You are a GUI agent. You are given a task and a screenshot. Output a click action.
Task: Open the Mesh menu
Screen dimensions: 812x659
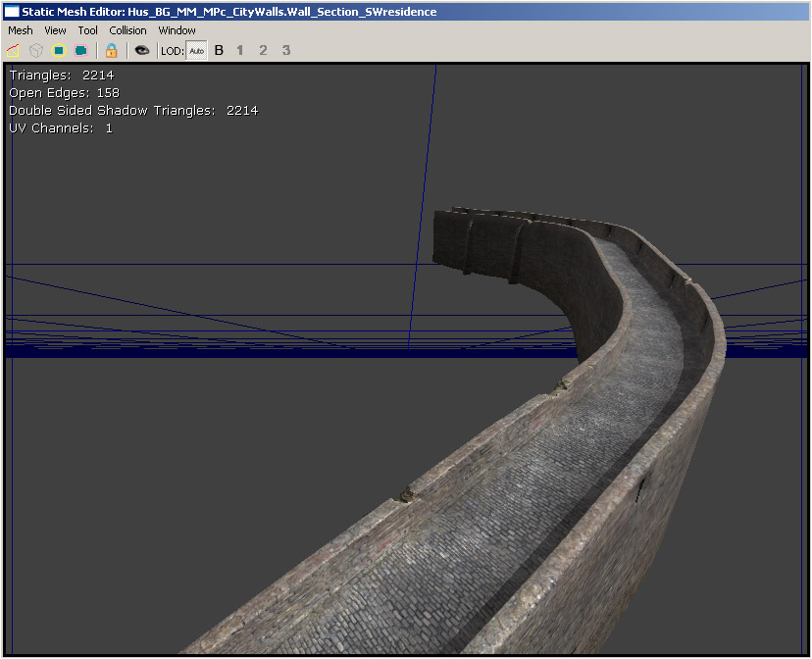pos(21,30)
